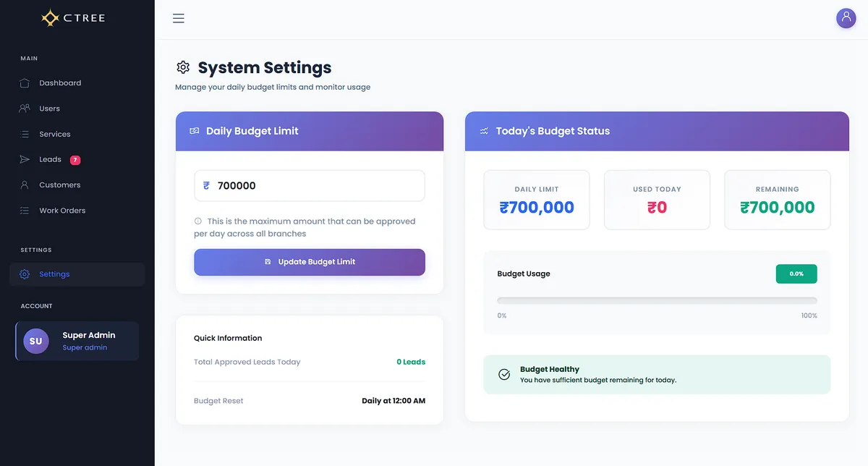868x466 pixels.
Task: Click Update Budget Limit button
Action: [x=310, y=262]
